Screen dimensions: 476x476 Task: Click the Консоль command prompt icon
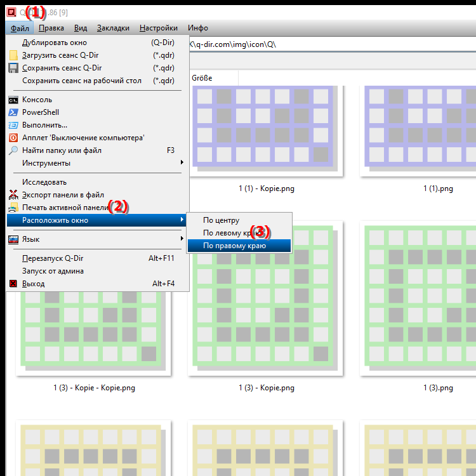coord(13,100)
